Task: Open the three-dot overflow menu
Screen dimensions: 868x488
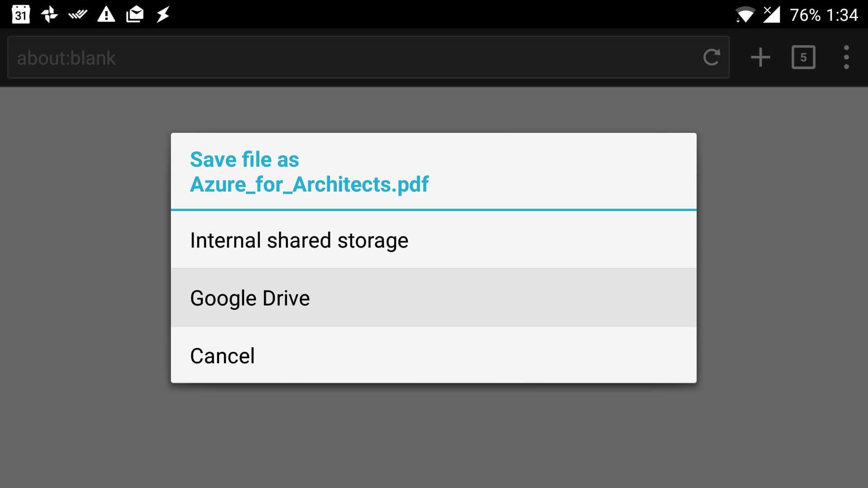Action: [846, 57]
